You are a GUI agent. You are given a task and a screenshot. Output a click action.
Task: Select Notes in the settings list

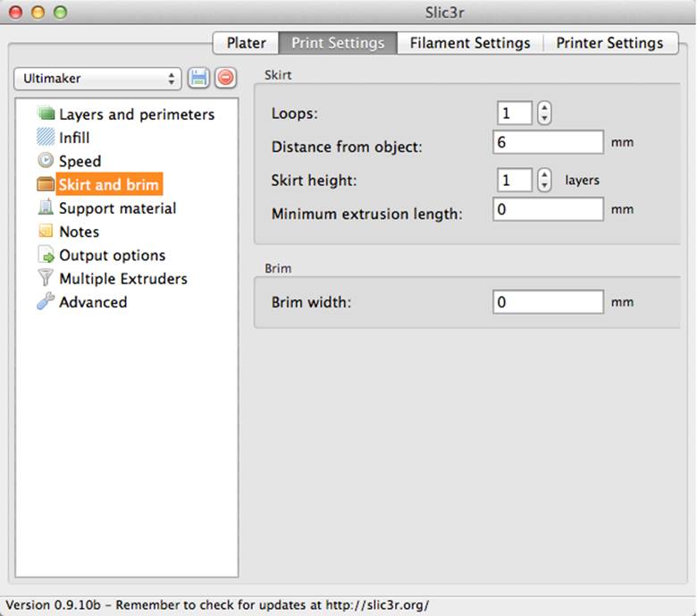[80, 232]
